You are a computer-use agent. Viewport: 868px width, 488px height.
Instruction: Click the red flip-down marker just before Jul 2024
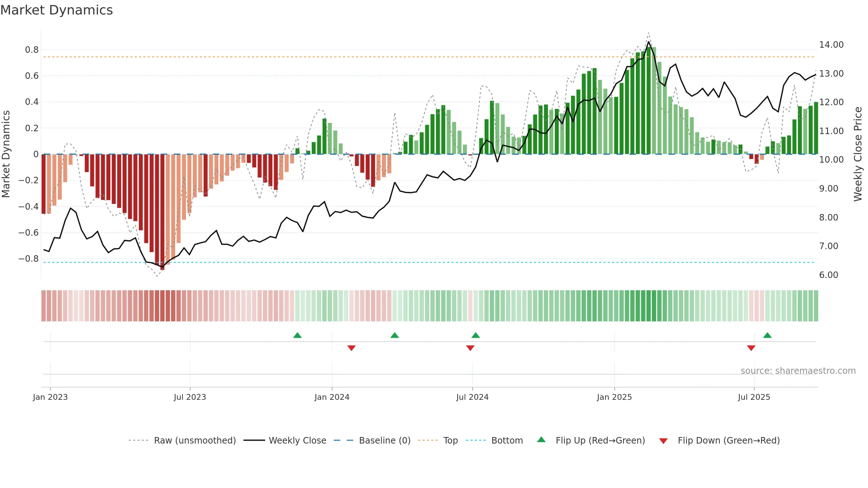(470, 348)
